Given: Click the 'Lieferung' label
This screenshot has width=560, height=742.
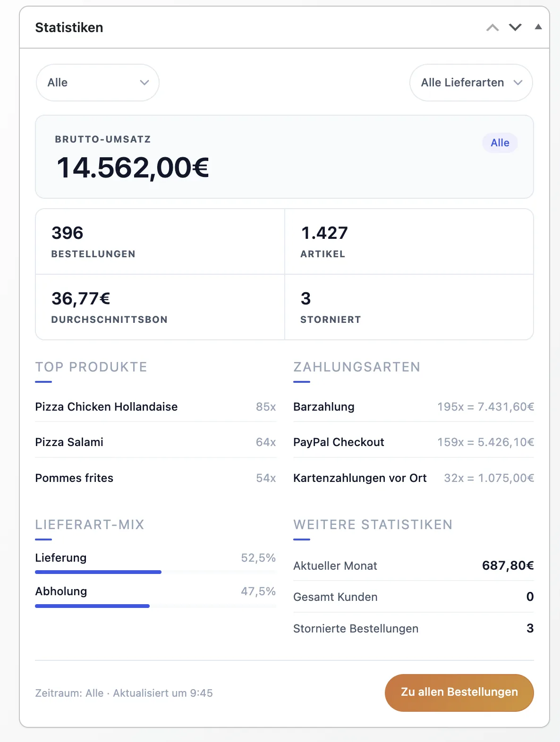Looking at the screenshot, I should [61, 558].
